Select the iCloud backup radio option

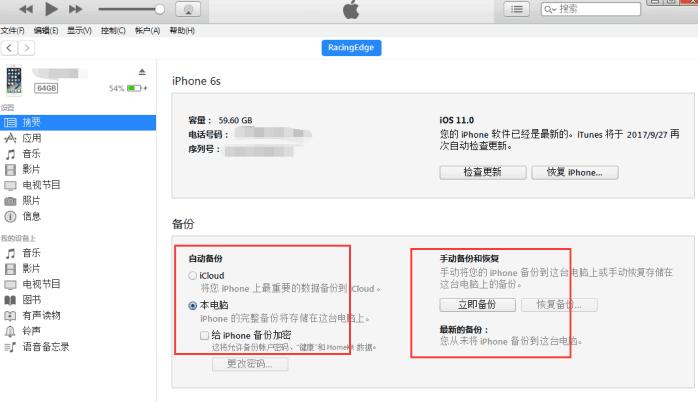point(193,276)
